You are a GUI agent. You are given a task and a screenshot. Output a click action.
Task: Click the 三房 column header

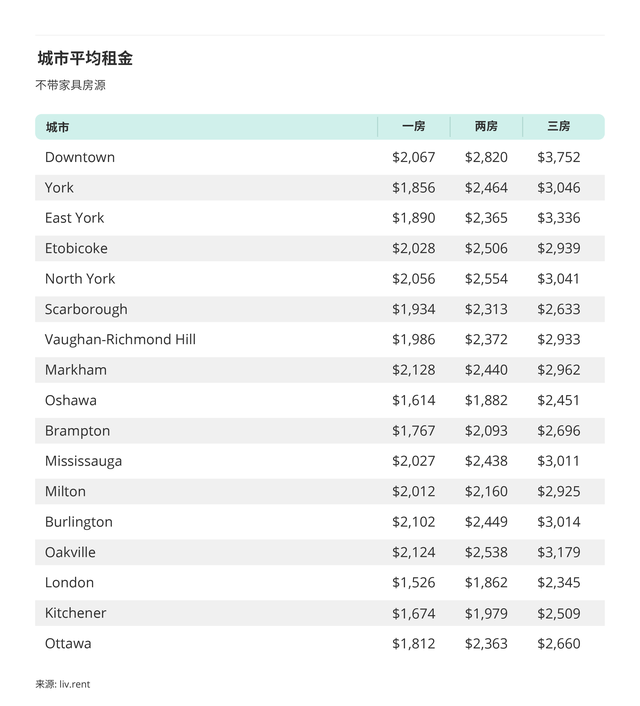click(558, 127)
